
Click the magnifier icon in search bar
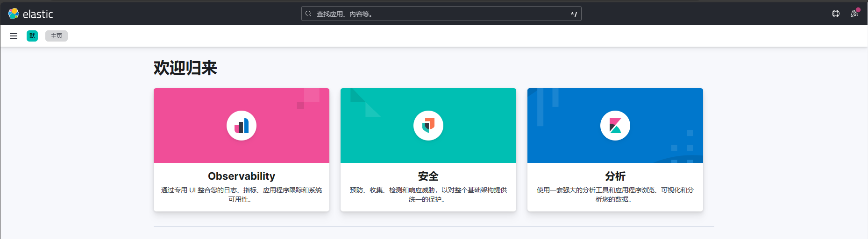pos(308,14)
